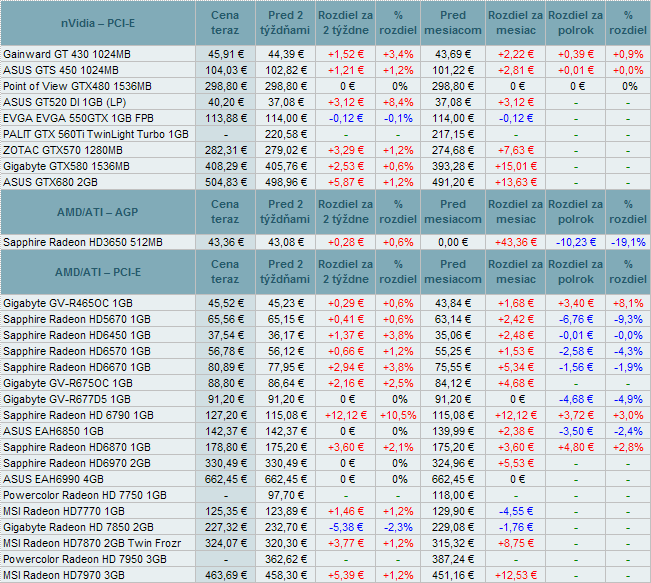Image resolution: width=651 pixels, height=583 pixels.
Task: Select Gigabyte Radeon HD 7850 2GB name
Action: [78, 527]
